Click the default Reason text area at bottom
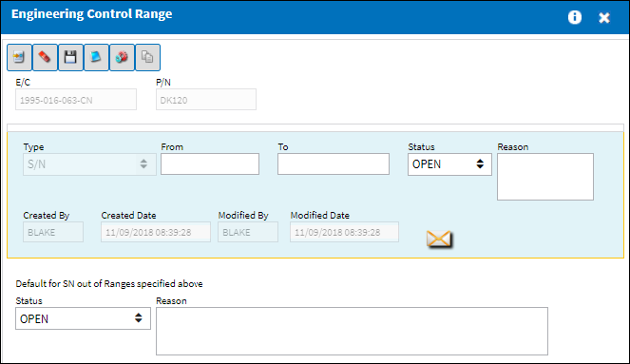Viewport: 630px width, 364px height. click(x=352, y=331)
